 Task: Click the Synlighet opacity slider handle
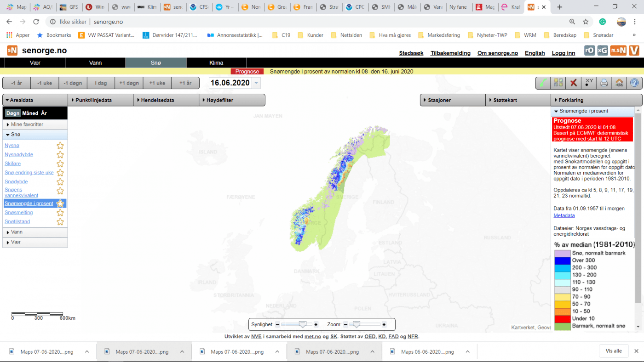[x=303, y=324]
